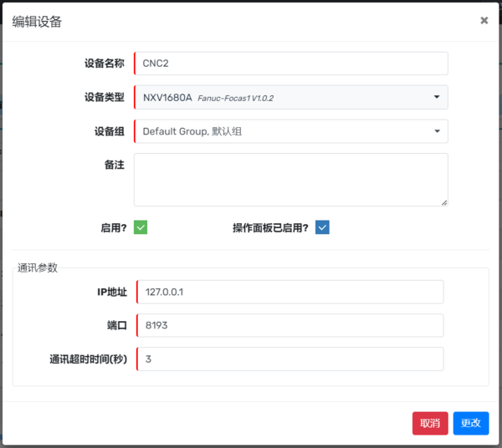Open the 设备类型 dropdown showing NXV1680A

point(291,97)
